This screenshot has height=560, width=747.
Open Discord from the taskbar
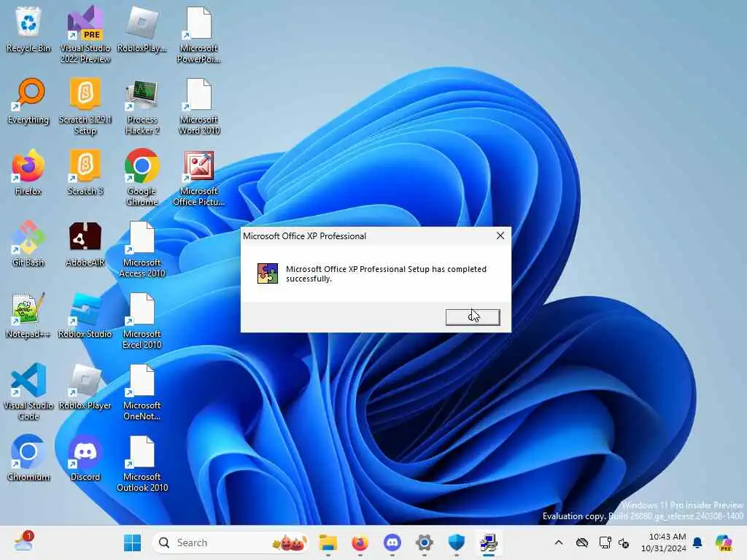[392, 542]
